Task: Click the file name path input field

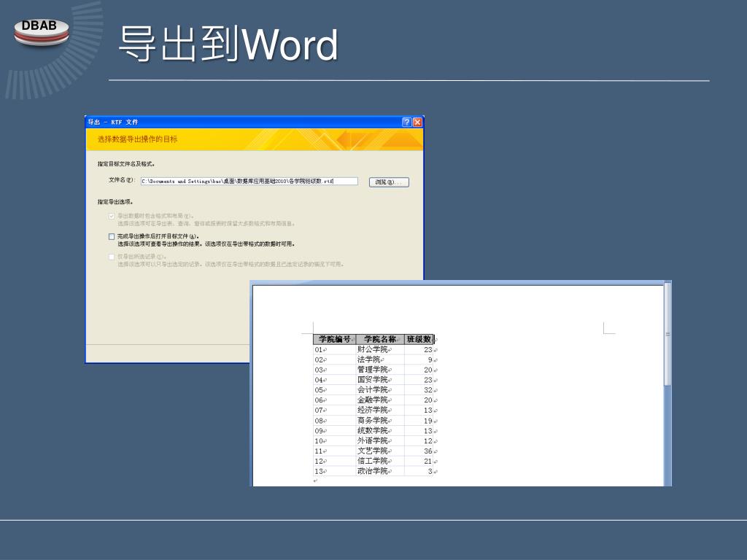Action: [x=249, y=181]
